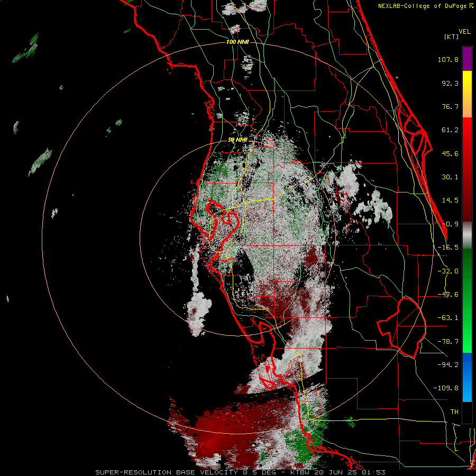
Task: Select the red segment of the velocity scale
Action: pyautogui.click(x=467, y=169)
